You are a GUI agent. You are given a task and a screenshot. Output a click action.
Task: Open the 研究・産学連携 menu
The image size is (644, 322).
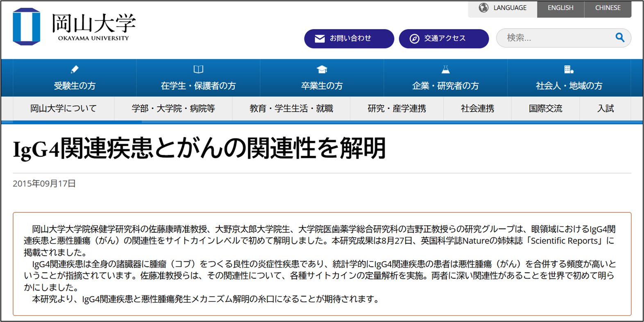(x=397, y=108)
